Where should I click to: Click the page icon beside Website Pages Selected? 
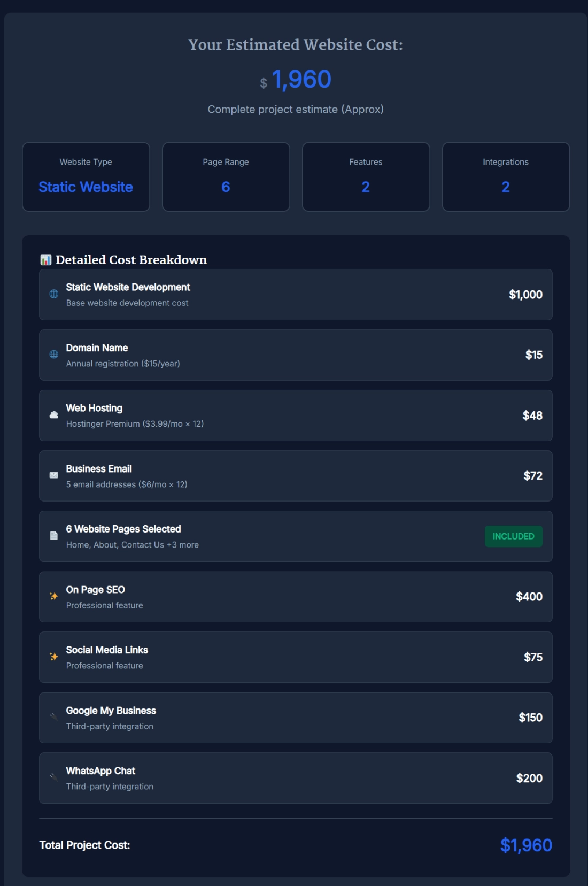54,536
